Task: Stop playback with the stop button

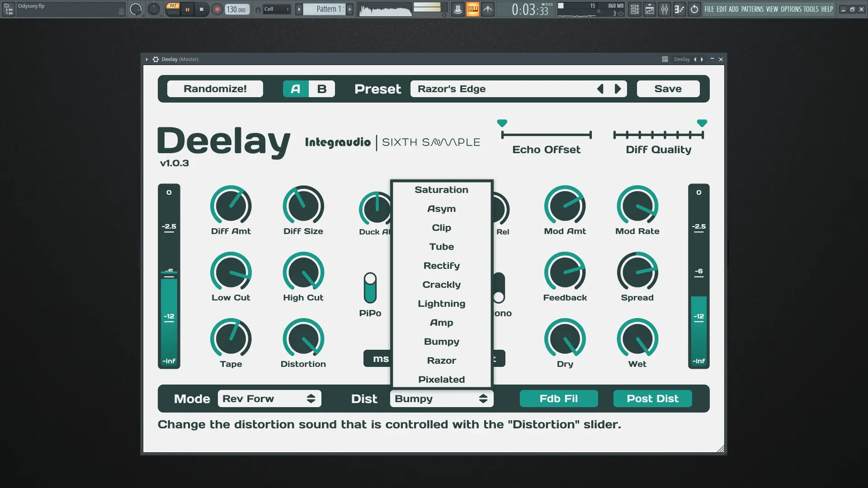Action: (x=202, y=9)
